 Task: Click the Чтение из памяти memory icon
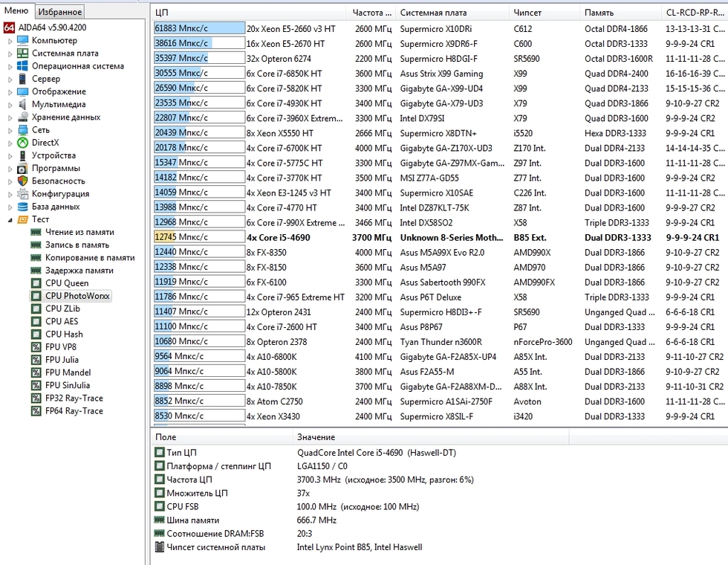click(36, 232)
